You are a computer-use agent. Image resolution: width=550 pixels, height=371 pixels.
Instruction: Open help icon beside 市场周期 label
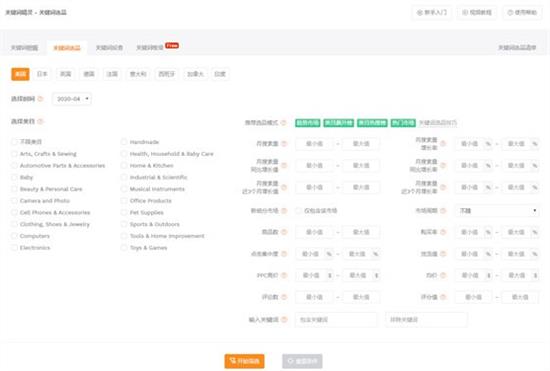[443, 211]
